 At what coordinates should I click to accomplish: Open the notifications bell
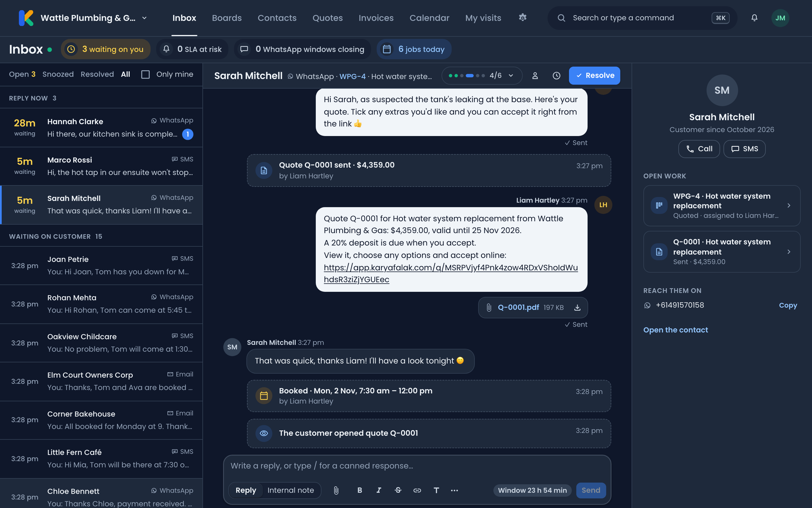pyautogui.click(x=754, y=18)
